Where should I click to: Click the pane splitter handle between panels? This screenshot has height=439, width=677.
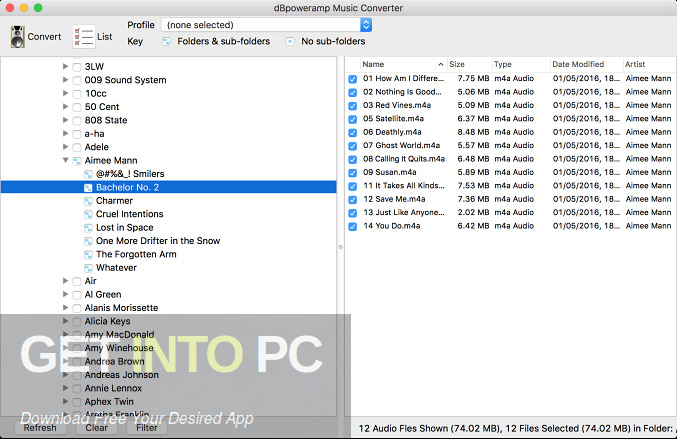click(341, 247)
